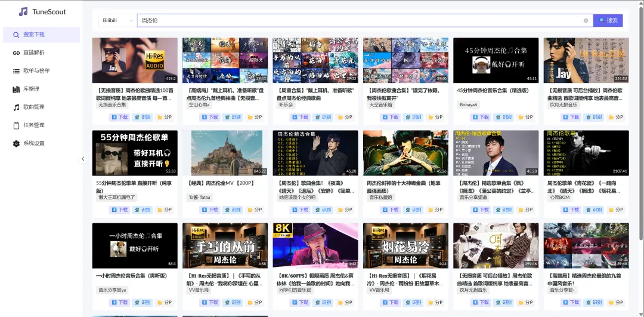Collapse the sidebar with the chevron arrow
The height and width of the screenshot is (317, 644).
[83, 159]
